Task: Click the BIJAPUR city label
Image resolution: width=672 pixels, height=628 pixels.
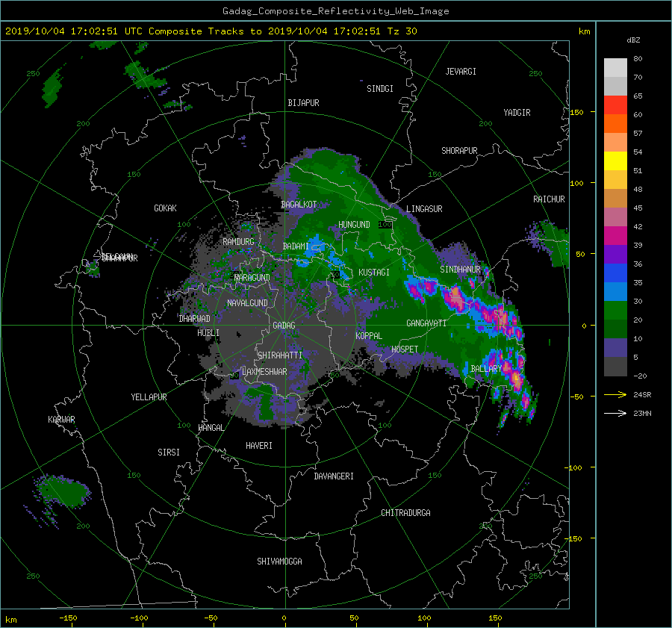Action: pyautogui.click(x=303, y=103)
